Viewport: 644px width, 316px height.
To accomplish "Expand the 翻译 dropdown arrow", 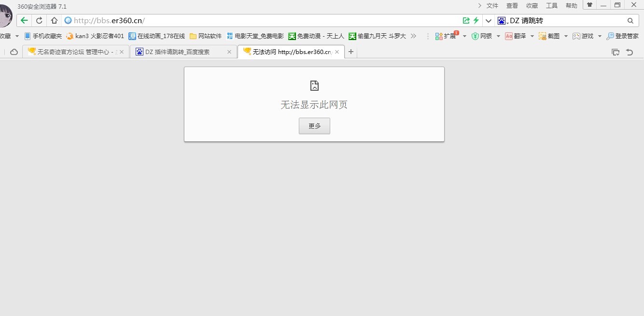I will (532, 36).
